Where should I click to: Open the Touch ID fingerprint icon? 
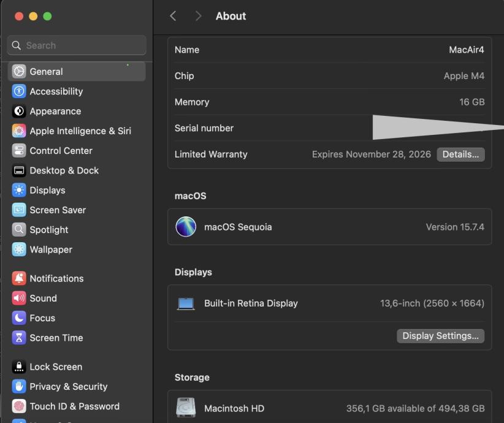point(19,406)
